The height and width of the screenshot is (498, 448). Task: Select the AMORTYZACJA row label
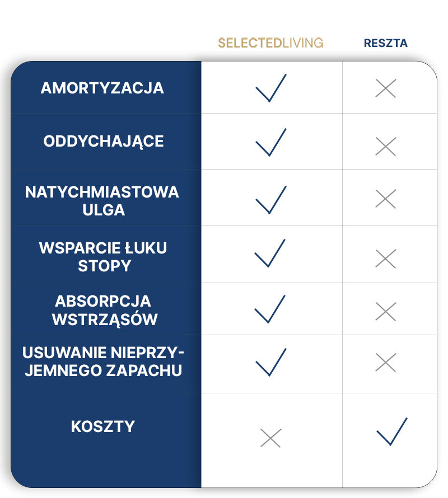[102, 88]
